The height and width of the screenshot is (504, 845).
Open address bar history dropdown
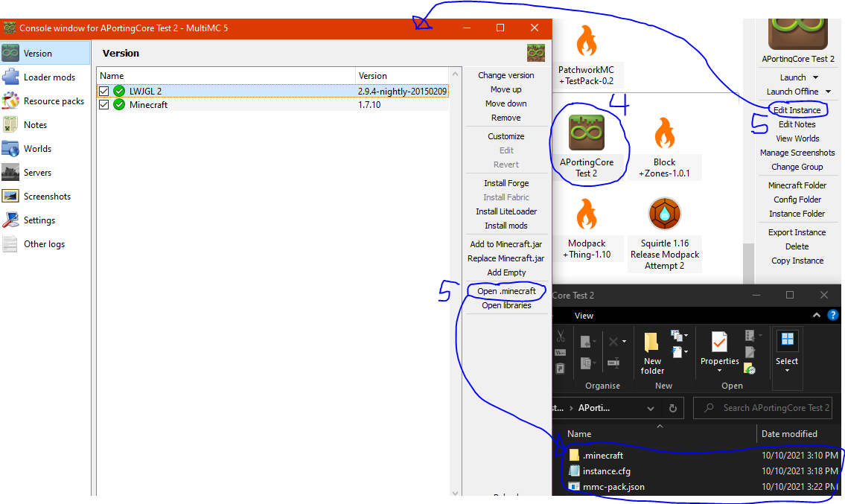651,408
